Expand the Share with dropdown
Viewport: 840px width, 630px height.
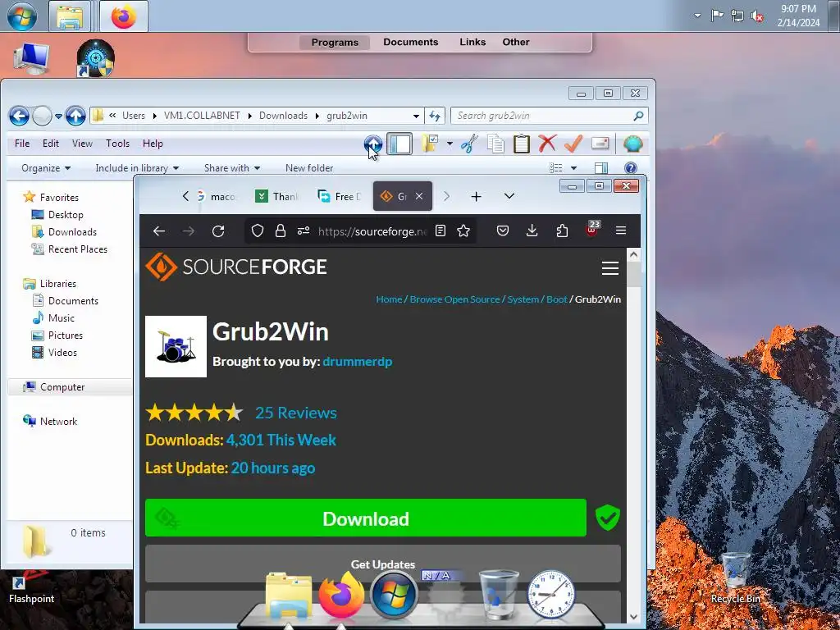point(232,168)
